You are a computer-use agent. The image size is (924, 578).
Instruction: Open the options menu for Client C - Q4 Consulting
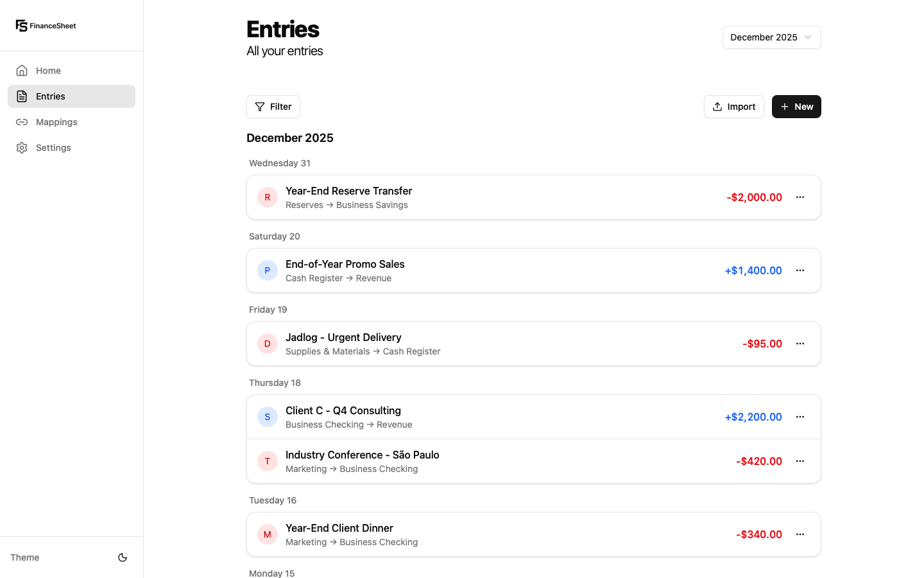tap(800, 417)
